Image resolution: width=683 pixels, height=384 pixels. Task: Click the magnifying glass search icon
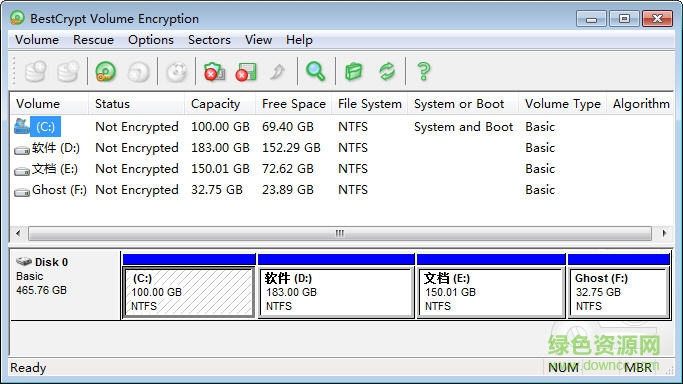(x=315, y=71)
